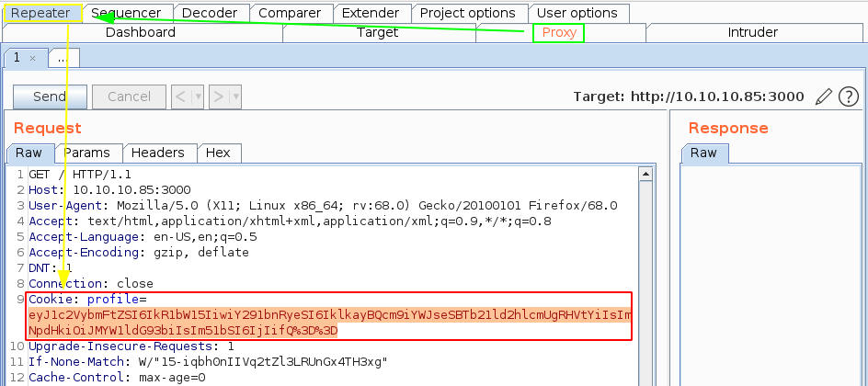Open the Project options tab
This screenshot has height=386, width=868.
coord(467,13)
